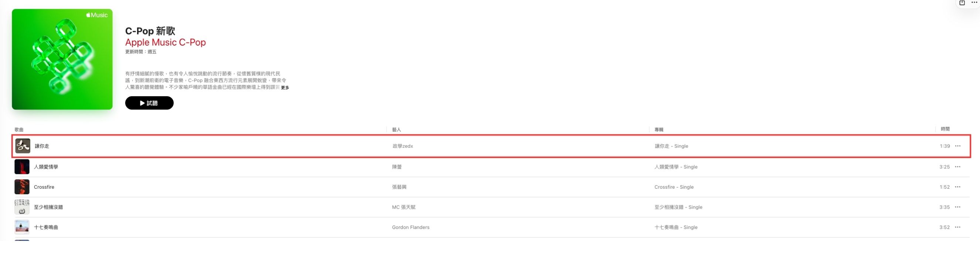Viewport: 980px width, 259px height.
Task: Click the Crossfire song artwork thumbnail
Action: (22, 187)
